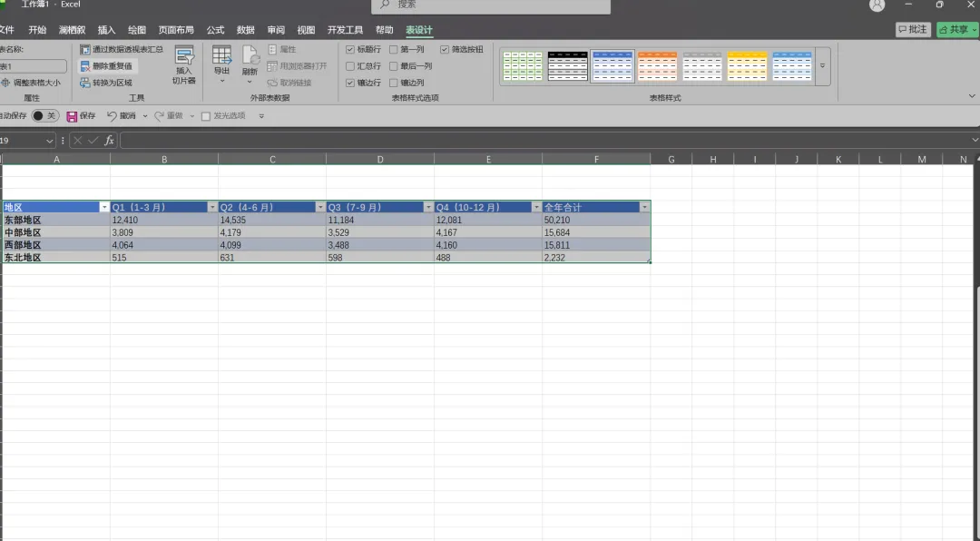Open the 地区 column filter dropdown
Image resolution: width=980 pixels, height=541 pixels.
click(x=104, y=207)
